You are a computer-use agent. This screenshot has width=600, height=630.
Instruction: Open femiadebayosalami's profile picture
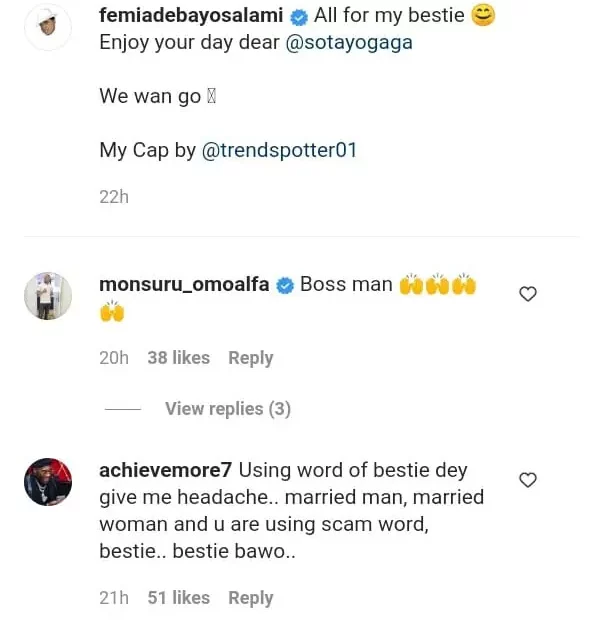pos(47,29)
